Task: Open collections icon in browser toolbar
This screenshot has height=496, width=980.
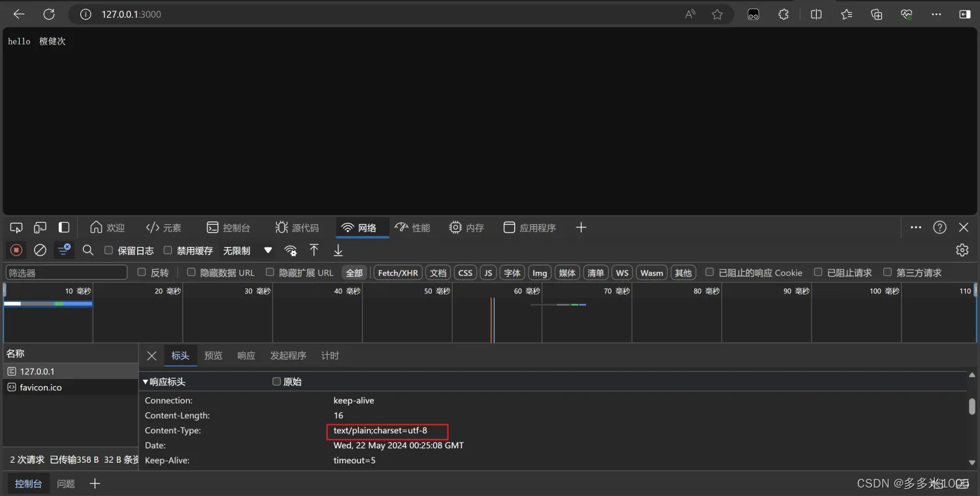Action: tap(877, 14)
